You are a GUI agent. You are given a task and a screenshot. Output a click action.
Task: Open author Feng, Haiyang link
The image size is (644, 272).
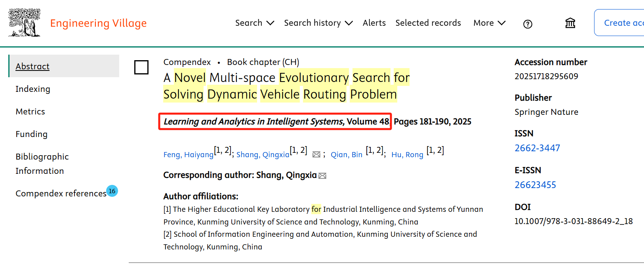click(188, 155)
